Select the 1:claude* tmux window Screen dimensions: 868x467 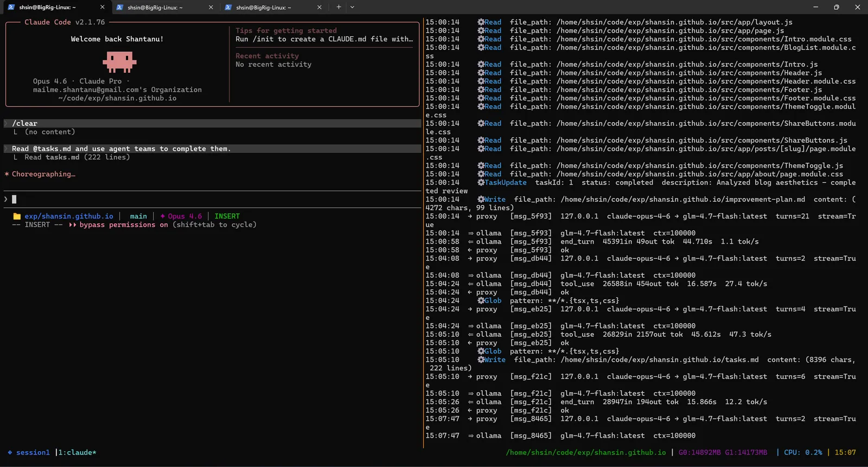(x=77, y=452)
